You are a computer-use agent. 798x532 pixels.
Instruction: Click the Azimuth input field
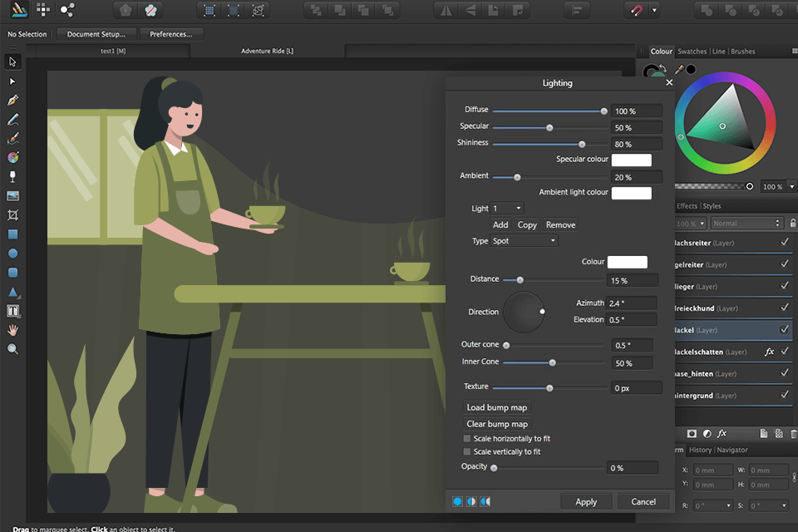[x=633, y=303]
